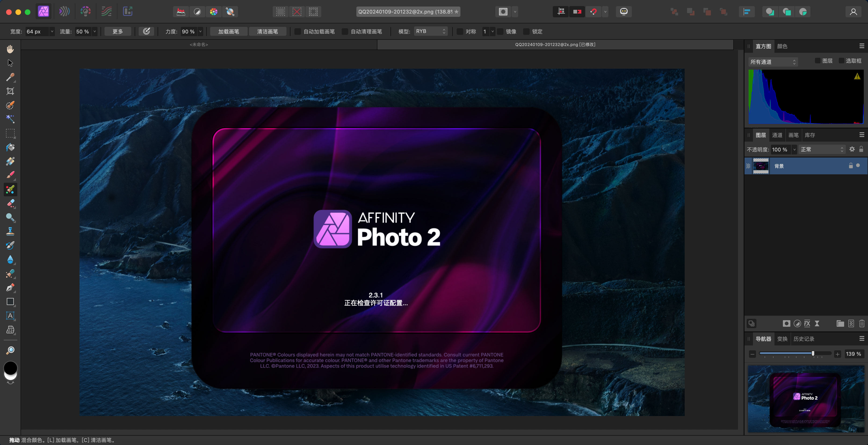Select the Pen tool in left toolbar

10,288
